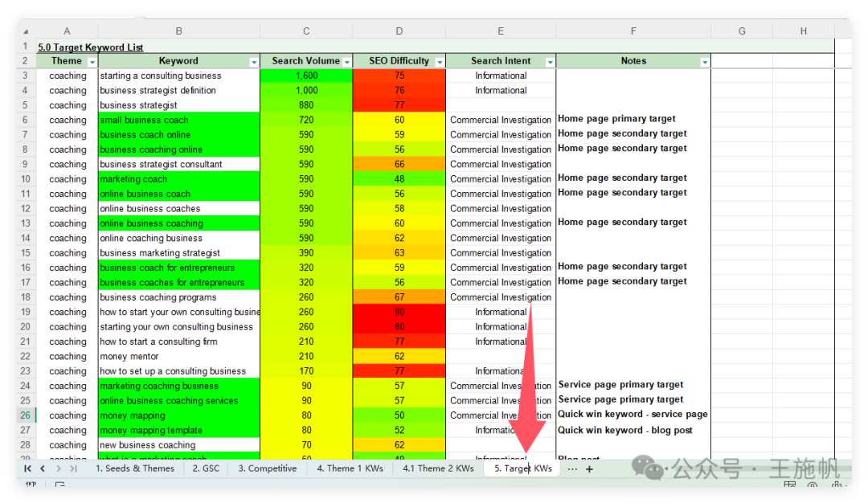Go to next sheet arrow
This screenshot has height=503, width=868.
(x=58, y=468)
